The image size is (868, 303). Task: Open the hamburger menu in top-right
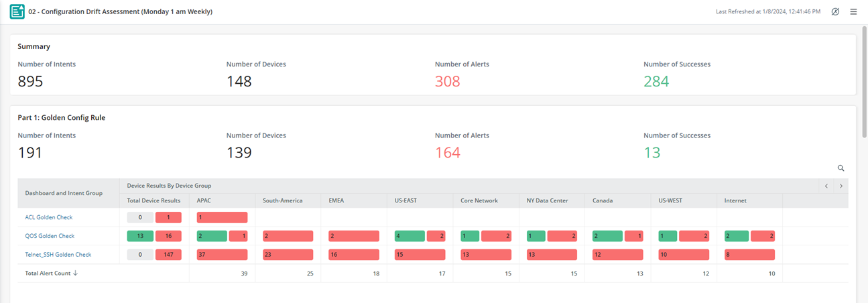point(853,11)
